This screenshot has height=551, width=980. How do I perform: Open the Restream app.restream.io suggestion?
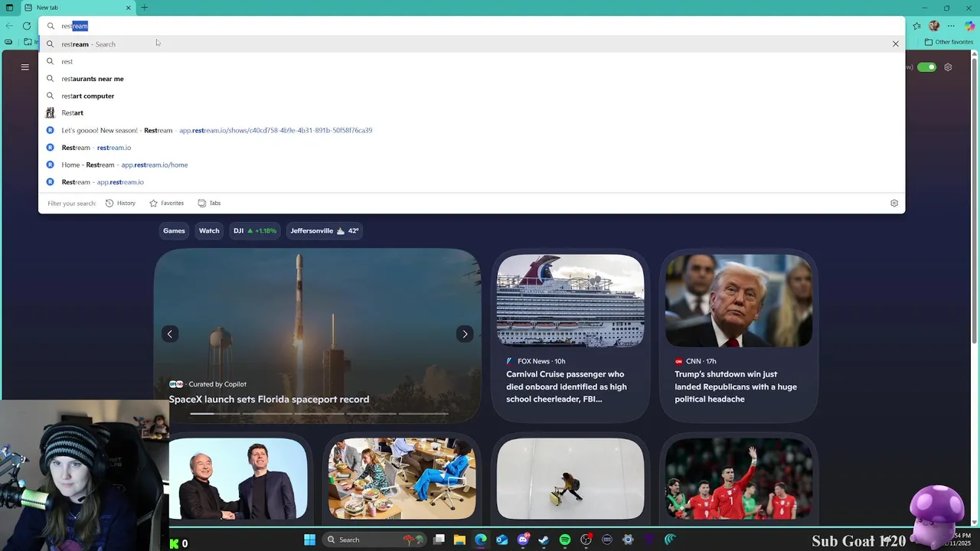[x=471, y=181]
